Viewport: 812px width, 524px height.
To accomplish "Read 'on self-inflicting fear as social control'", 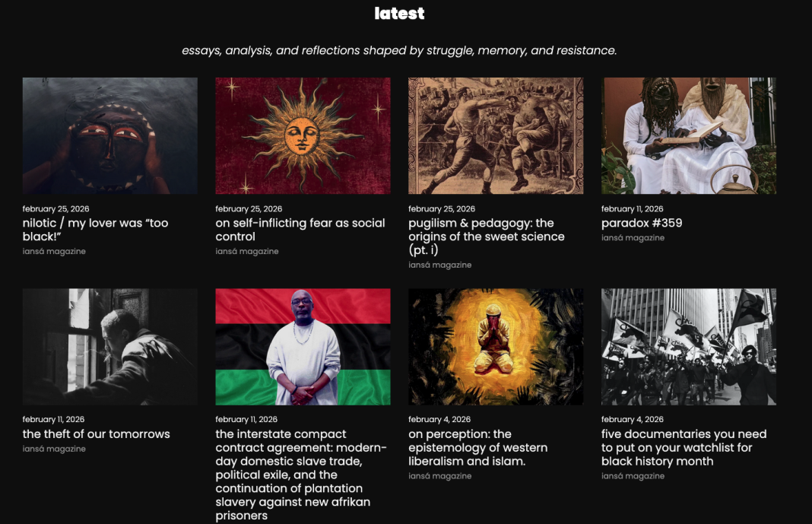I will 300,230.
